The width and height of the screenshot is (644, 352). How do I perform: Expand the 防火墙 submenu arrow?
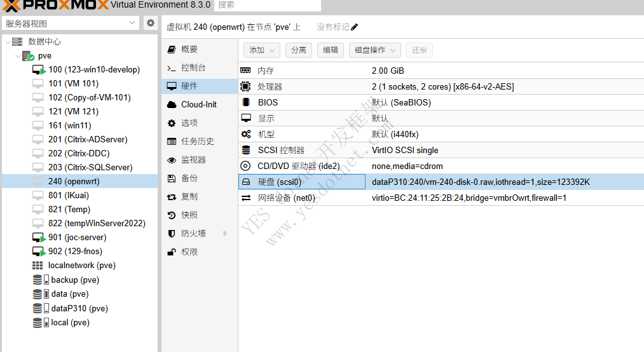(225, 233)
